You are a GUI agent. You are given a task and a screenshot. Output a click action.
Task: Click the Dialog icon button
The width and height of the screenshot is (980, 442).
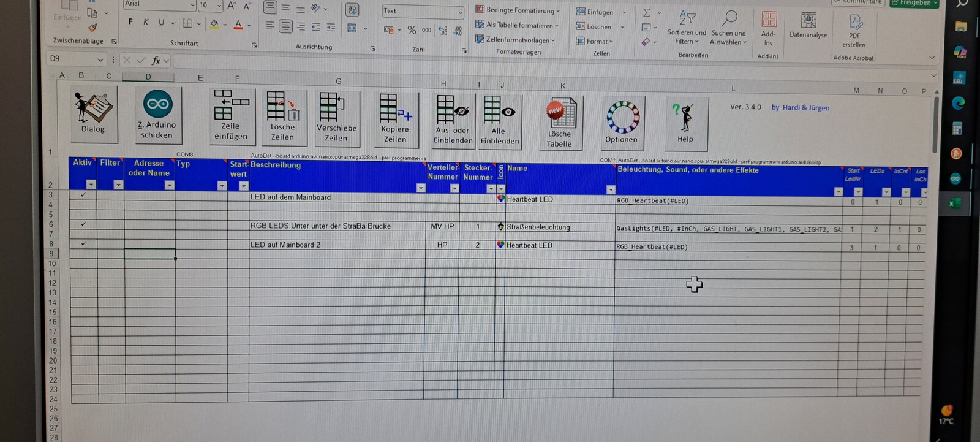tap(93, 113)
